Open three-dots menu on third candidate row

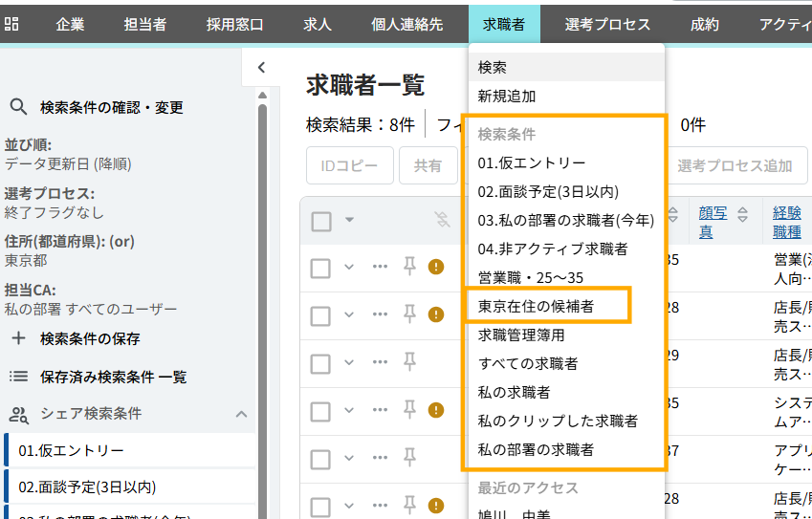pyautogui.click(x=380, y=361)
